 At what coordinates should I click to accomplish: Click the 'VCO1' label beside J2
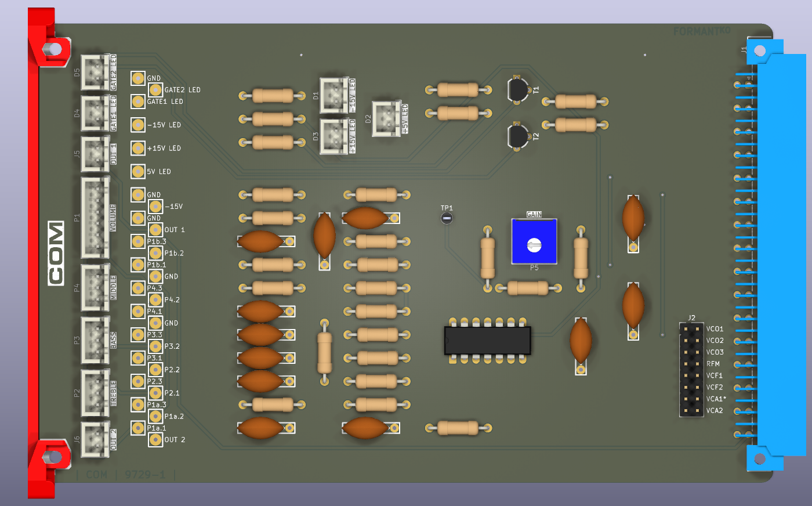point(715,329)
